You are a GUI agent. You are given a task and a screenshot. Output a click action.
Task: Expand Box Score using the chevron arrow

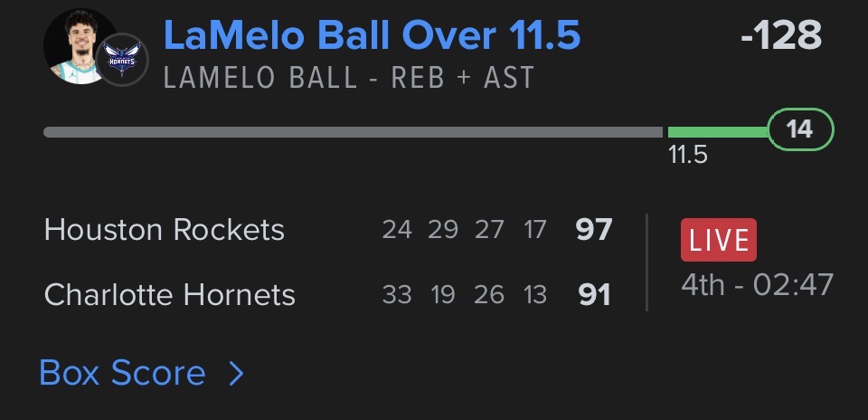(x=236, y=373)
